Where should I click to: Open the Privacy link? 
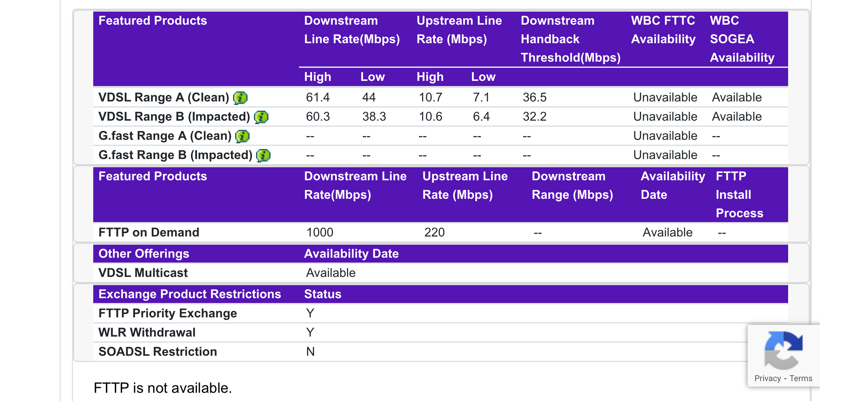(x=767, y=378)
